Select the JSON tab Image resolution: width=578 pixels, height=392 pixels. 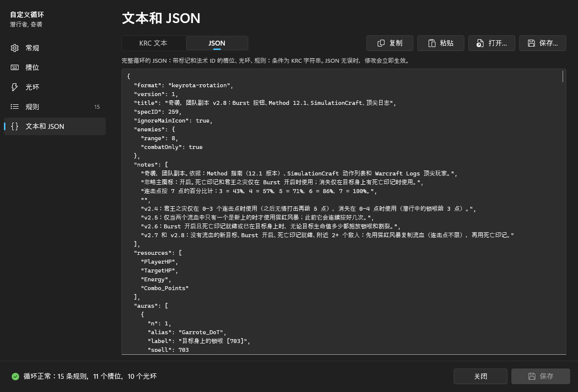[217, 43]
